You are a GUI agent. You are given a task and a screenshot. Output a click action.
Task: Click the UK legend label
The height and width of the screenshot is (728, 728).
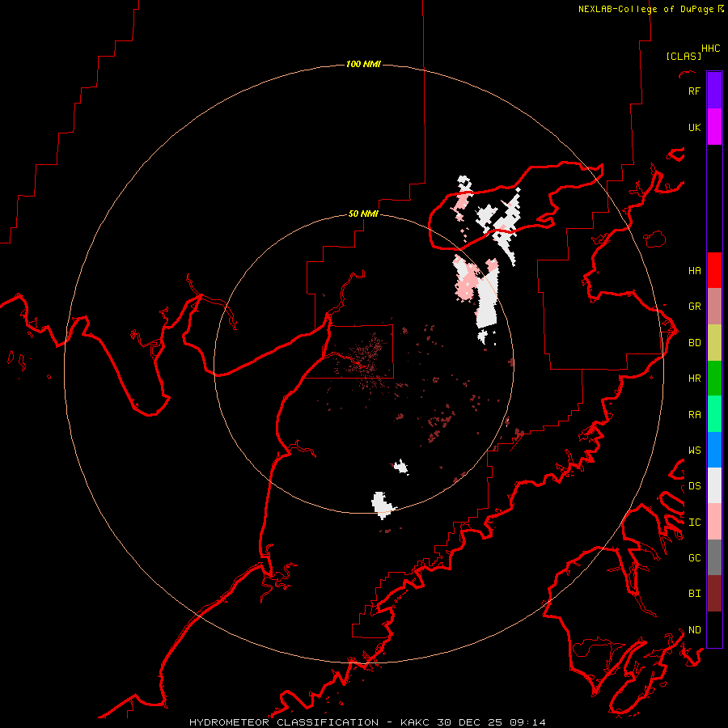[694, 127]
